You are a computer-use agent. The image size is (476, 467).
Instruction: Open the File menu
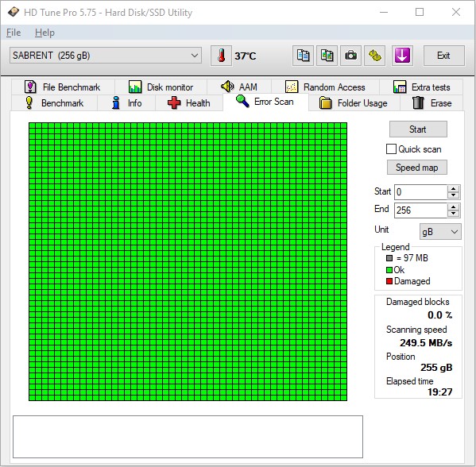[14, 33]
